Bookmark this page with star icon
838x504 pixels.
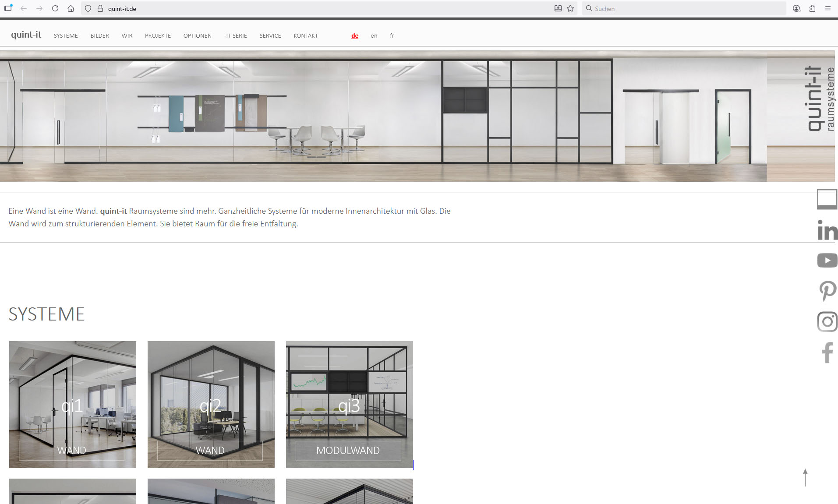point(570,8)
